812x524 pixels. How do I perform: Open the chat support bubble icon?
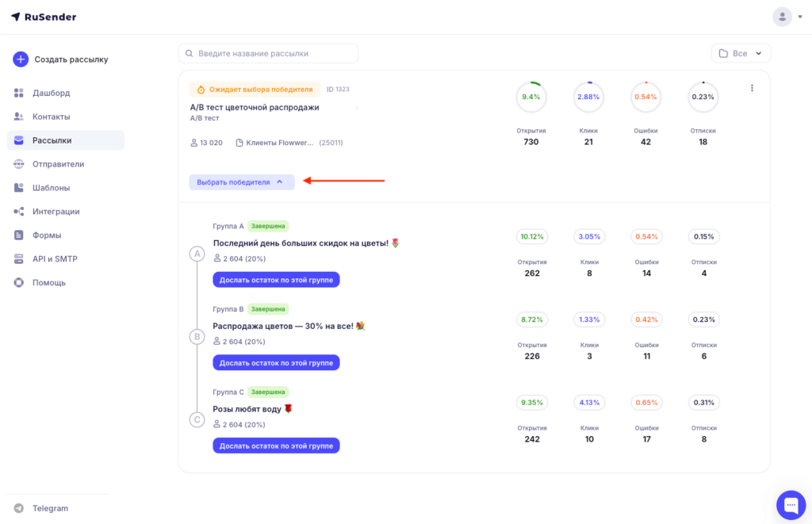coord(791,504)
